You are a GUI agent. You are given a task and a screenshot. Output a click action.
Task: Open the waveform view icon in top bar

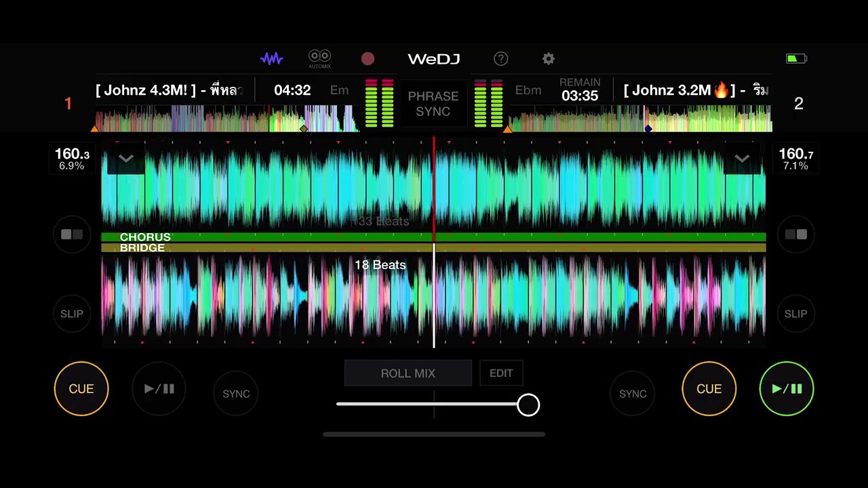click(x=271, y=59)
